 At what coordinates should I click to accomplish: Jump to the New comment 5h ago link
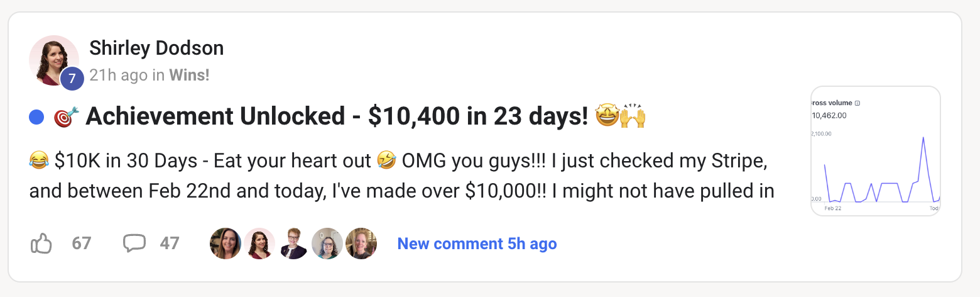pyautogui.click(x=477, y=244)
